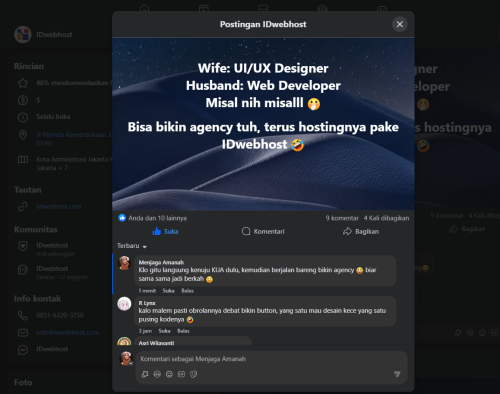
Task: Click the IDwebhost page logo on the background page
Action: click(23, 34)
